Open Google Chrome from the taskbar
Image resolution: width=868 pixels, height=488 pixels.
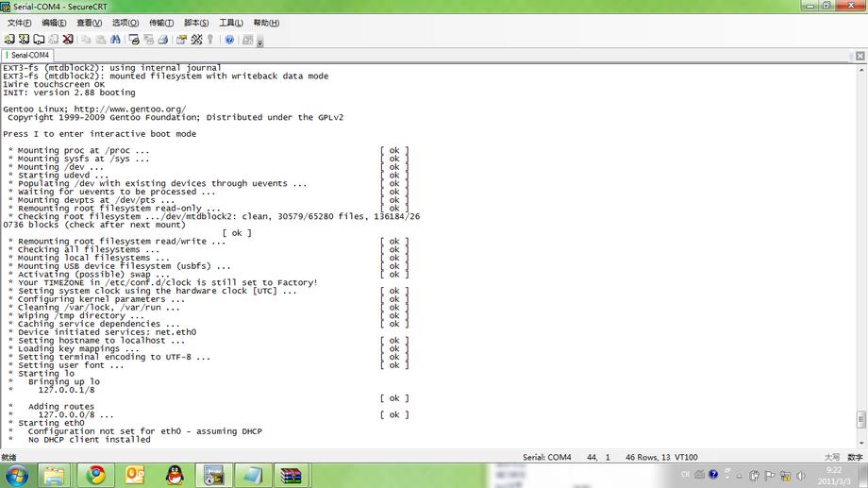(96, 476)
